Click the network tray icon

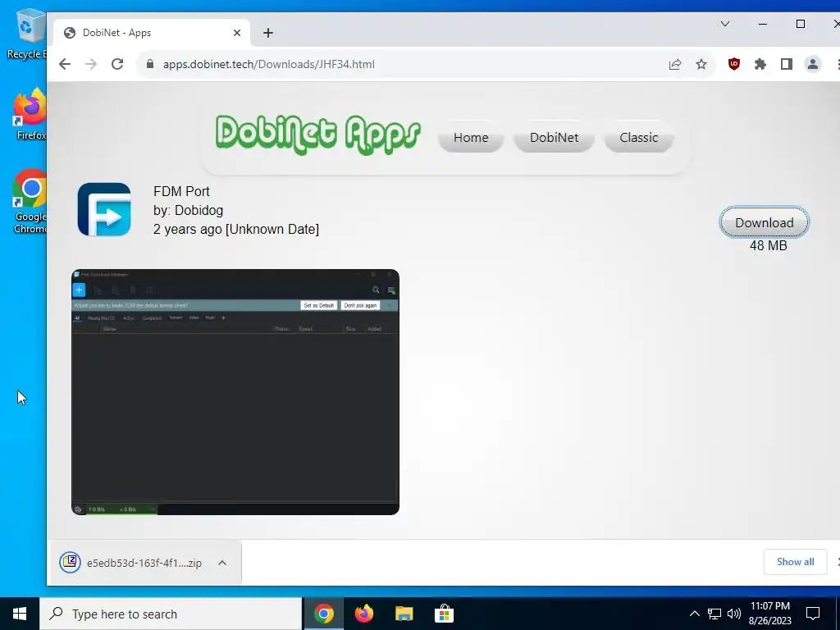(x=714, y=614)
